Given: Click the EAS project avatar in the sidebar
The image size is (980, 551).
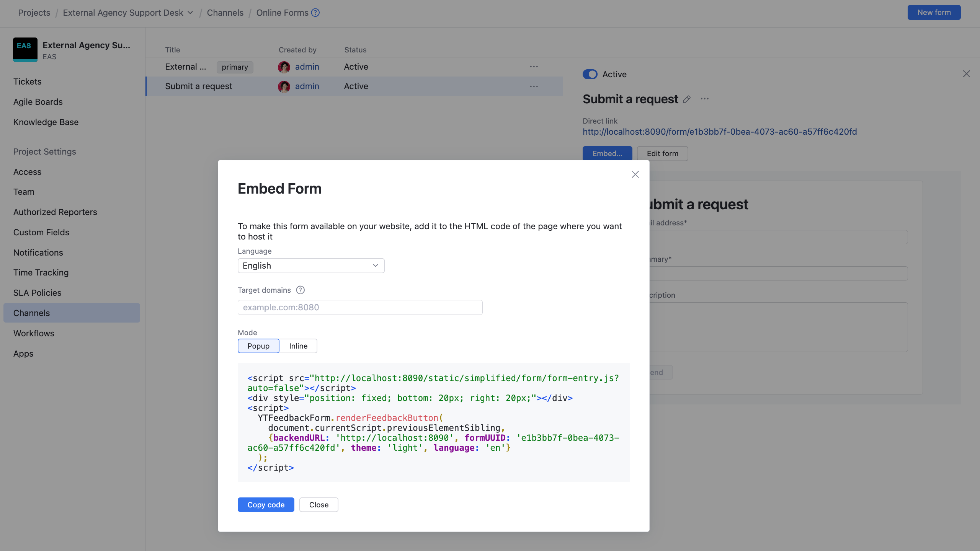Looking at the screenshot, I should (25, 49).
